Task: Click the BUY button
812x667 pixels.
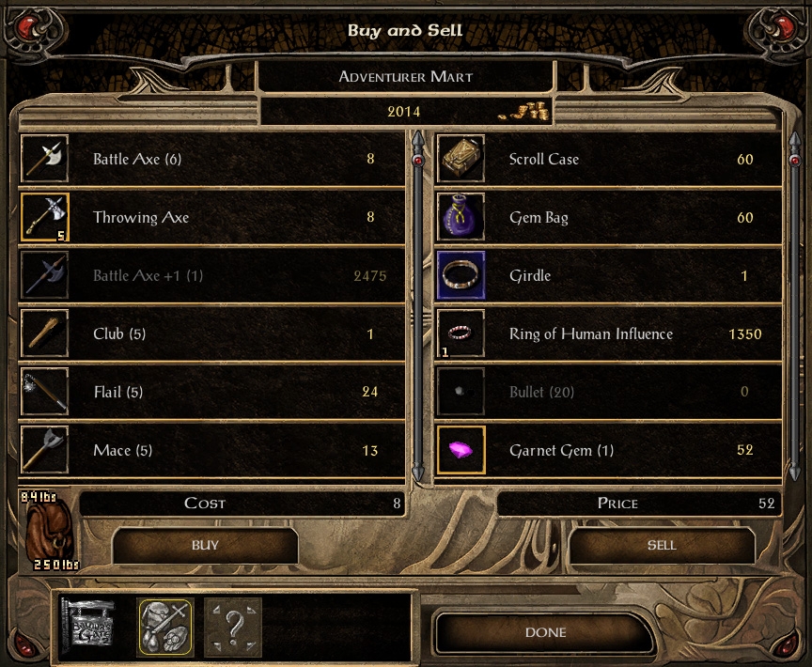Action: point(205,545)
